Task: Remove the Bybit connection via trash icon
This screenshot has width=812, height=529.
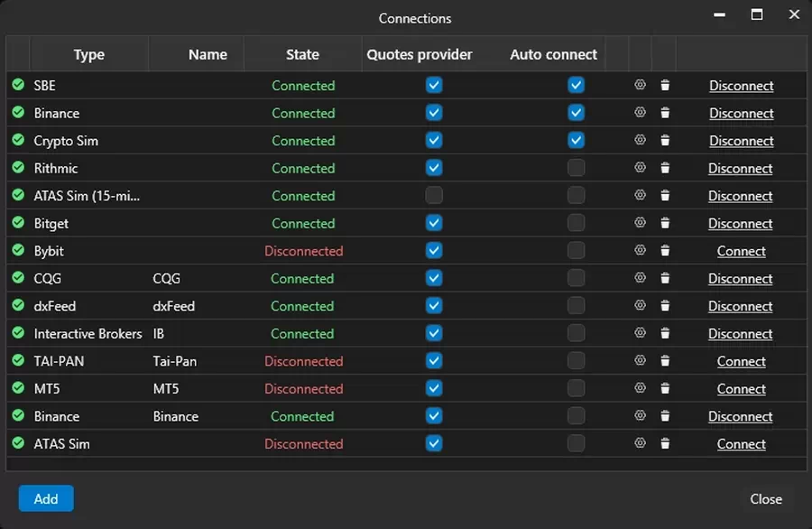Action: pos(665,251)
